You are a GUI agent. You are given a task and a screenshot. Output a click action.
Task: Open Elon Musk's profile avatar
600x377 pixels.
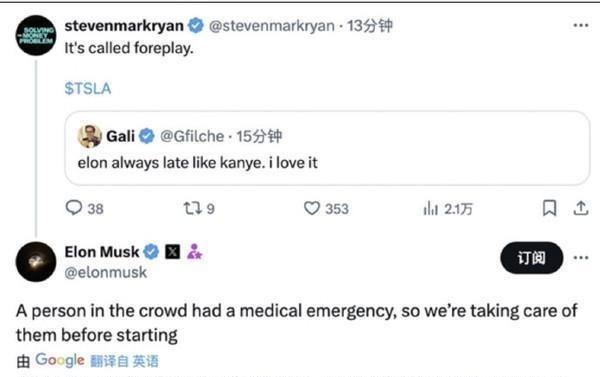pyautogui.click(x=36, y=262)
